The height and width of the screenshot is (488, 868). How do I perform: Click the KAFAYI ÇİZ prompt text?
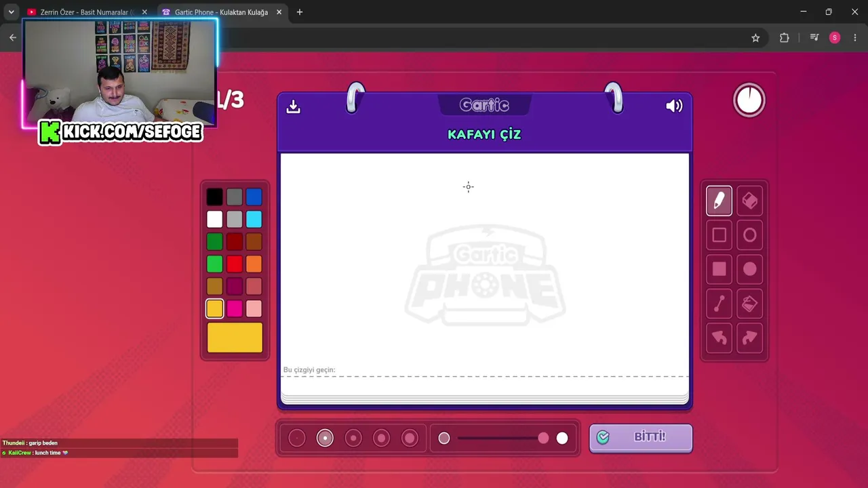click(x=484, y=134)
